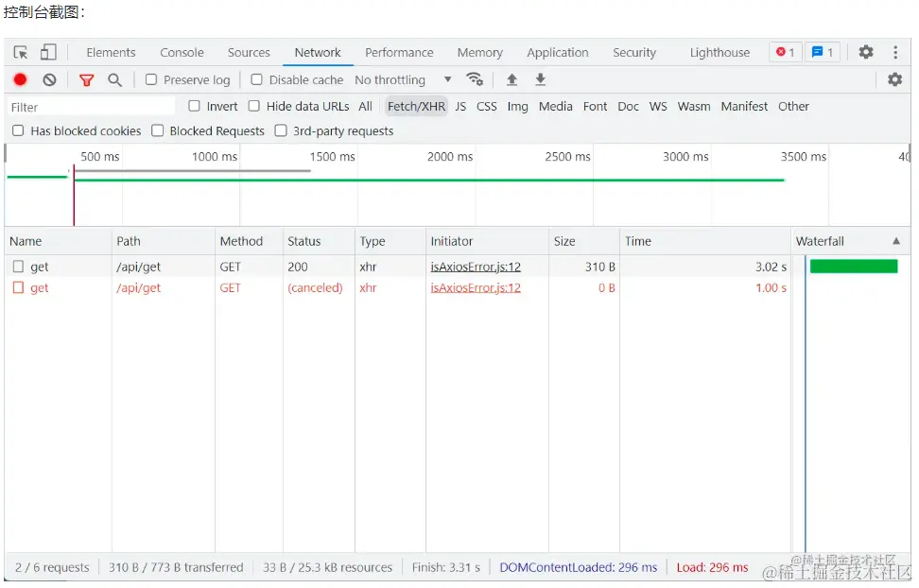Import HAR file with the upload arrow
Screen dimensions: 919x588
512,79
